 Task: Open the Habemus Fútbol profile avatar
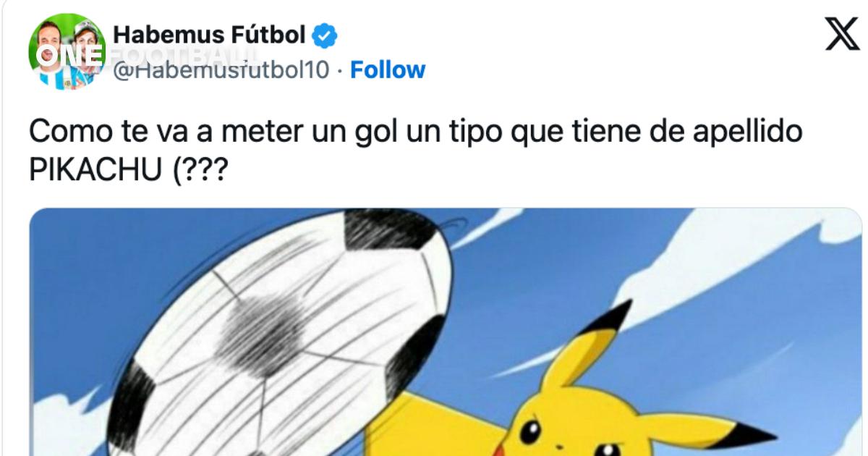pyautogui.click(x=67, y=51)
